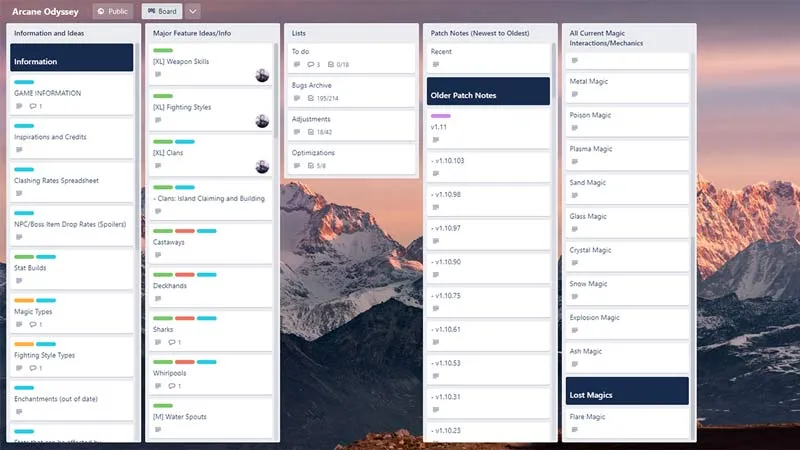Image resolution: width=800 pixels, height=450 pixels.
Task: Click green label on Weapon Skills card
Action: pyautogui.click(x=163, y=50)
